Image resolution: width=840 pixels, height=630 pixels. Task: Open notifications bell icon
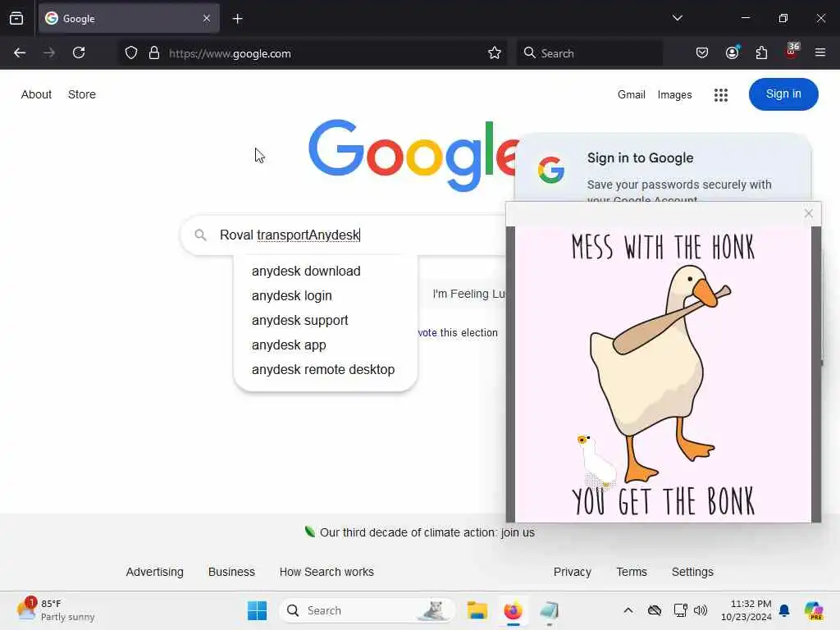[784, 610]
